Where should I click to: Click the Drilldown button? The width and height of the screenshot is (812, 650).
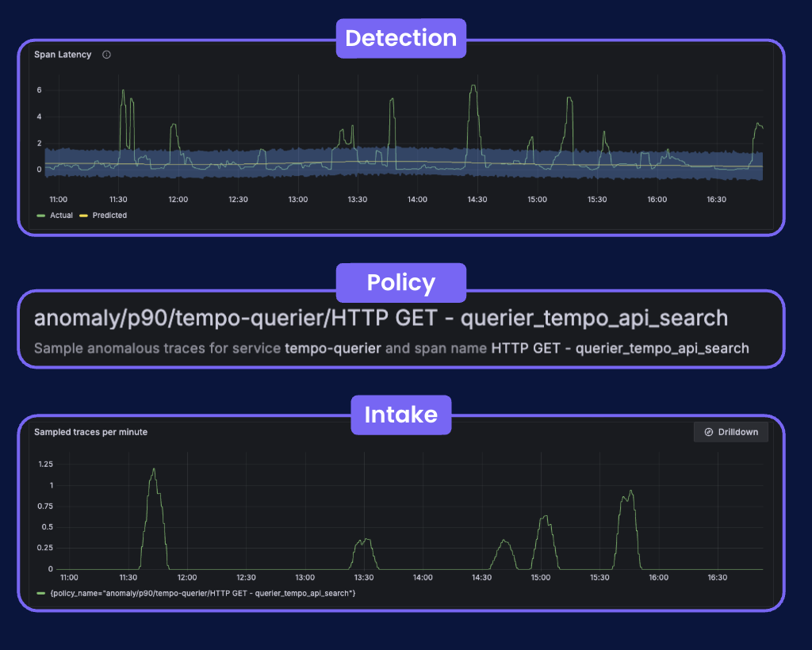731,432
